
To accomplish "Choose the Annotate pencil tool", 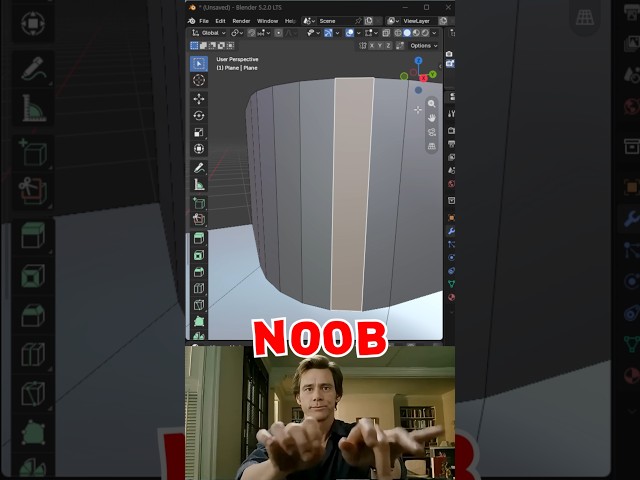I will (x=199, y=168).
